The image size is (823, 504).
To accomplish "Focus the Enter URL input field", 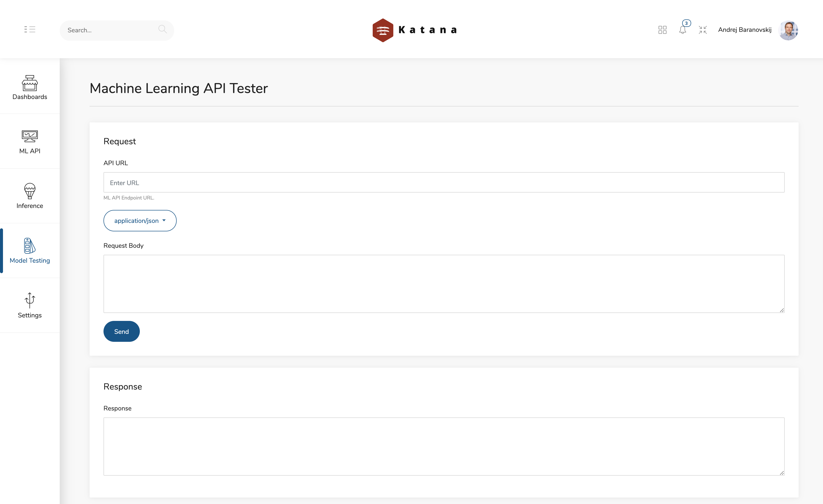I will (444, 183).
